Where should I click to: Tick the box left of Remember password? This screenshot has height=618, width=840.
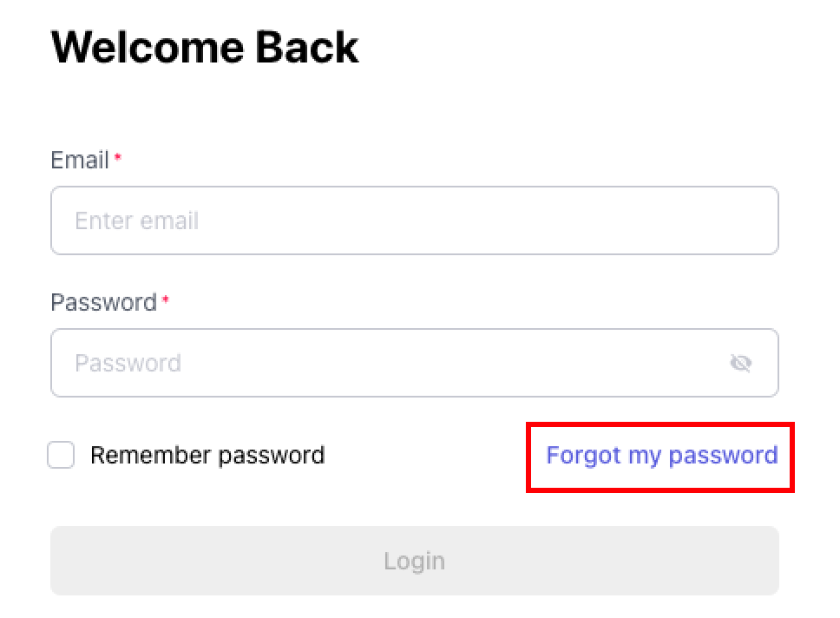(x=61, y=455)
